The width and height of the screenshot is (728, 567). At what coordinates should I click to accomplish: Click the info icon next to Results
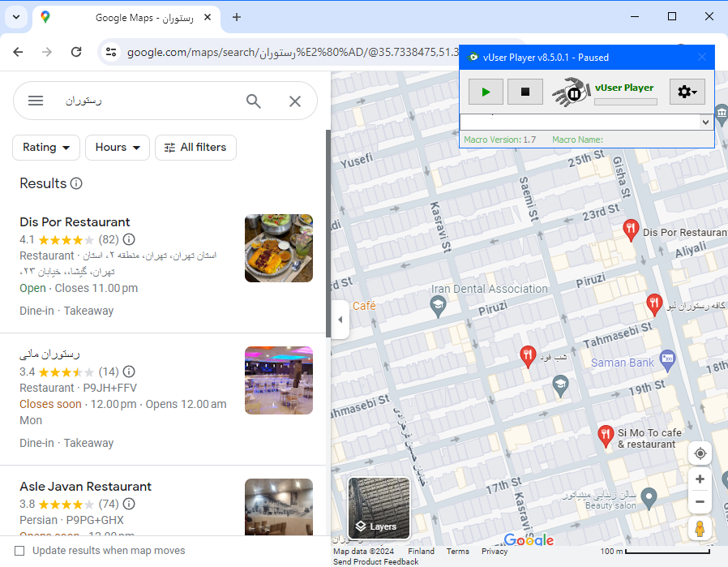(x=76, y=183)
